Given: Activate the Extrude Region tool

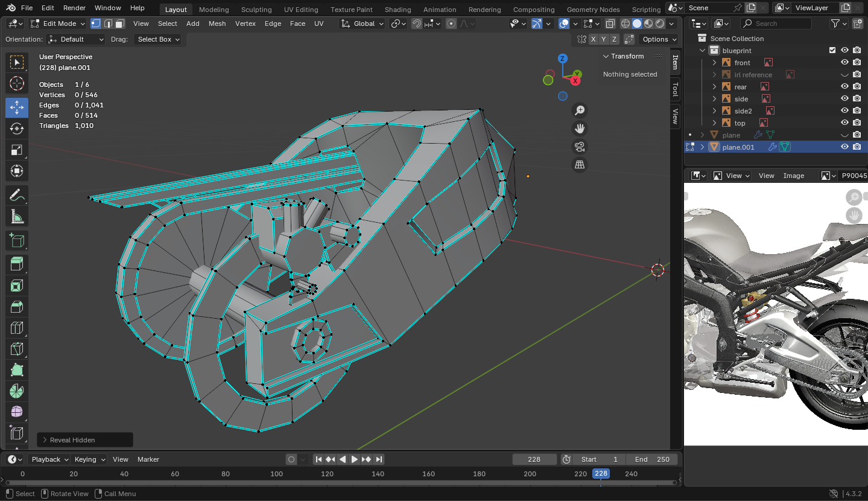Looking at the screenshot, I should [x=17, y=263].
